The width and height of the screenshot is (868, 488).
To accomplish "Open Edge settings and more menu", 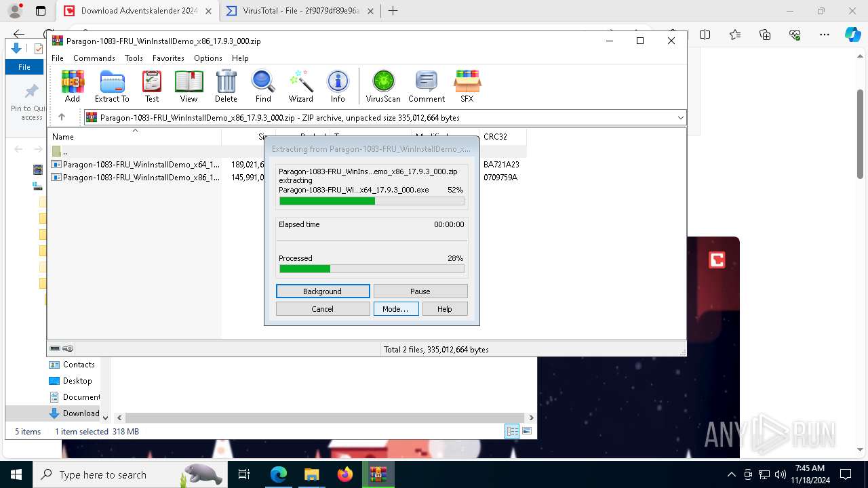I will [x=825, y=35].
